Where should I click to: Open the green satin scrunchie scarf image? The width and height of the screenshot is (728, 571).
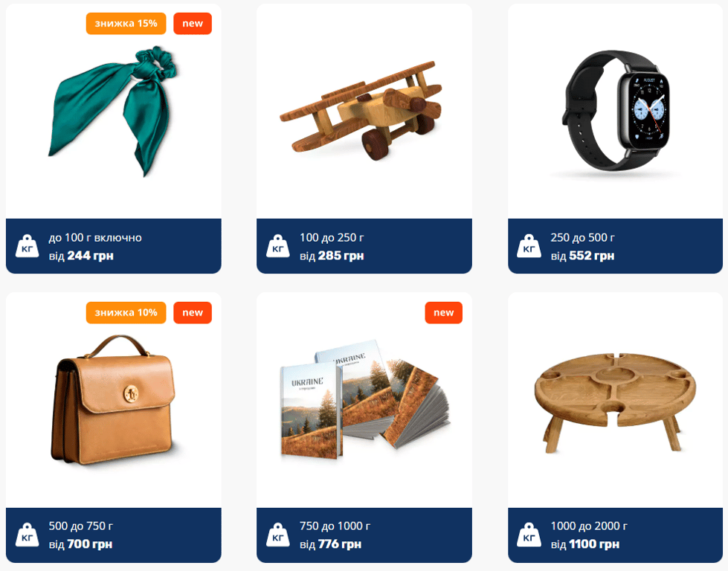coord(113,111)
